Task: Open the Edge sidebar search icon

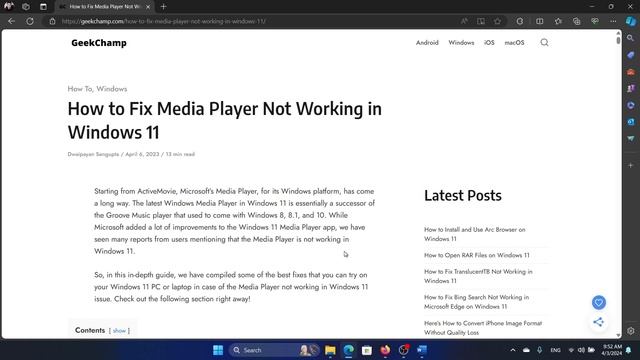Action: [x=631, y=38]
